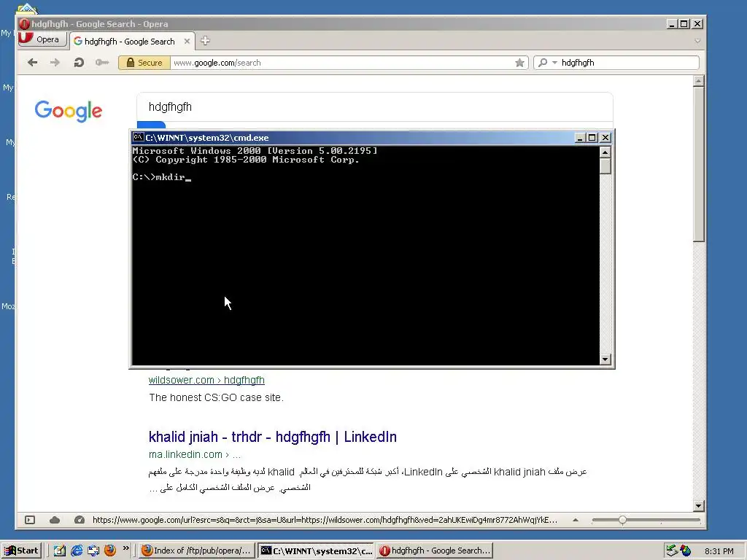Click the Opera Link cloud icon
This screenshot has height=560, width=747.
[55, 520]
